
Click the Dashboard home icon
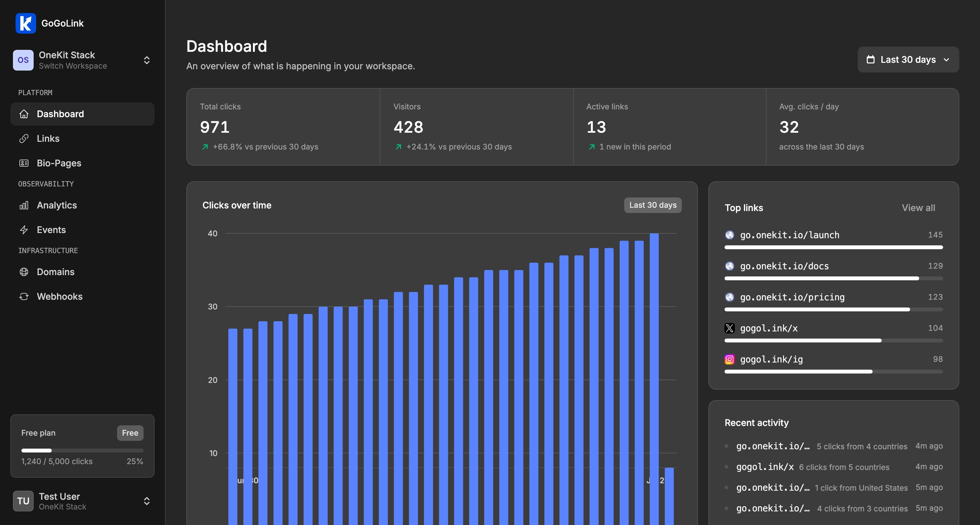coord(24,114)
